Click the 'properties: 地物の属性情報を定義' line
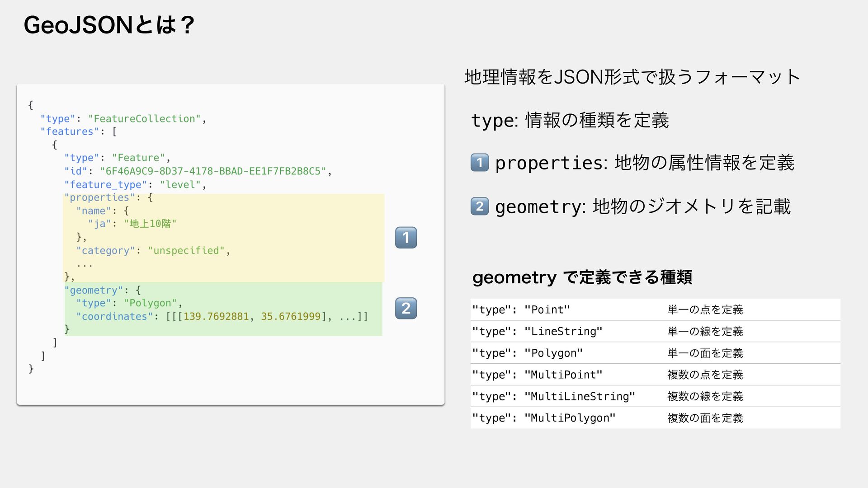Viewport: 868px width, 488px height. (x=645, y=163)
